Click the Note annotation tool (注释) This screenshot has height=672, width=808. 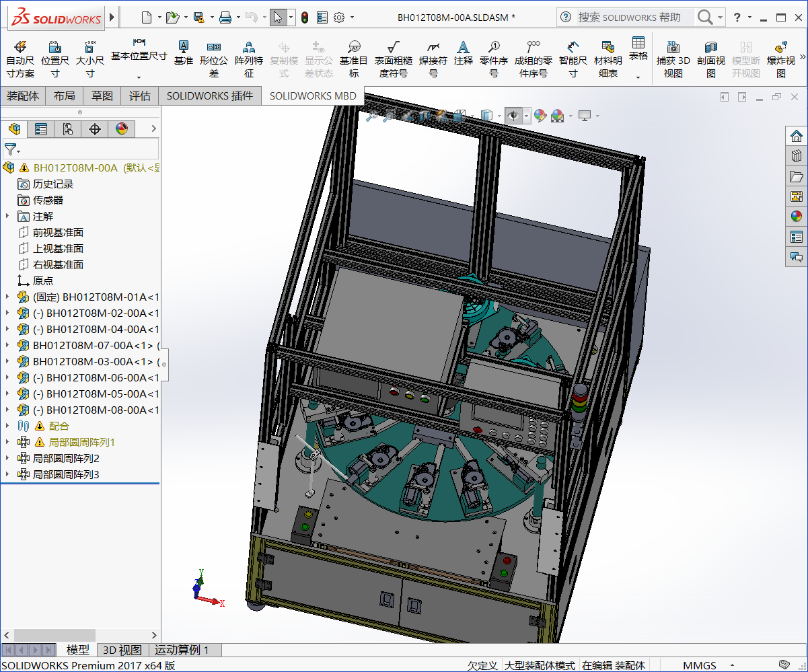(463, 52)
